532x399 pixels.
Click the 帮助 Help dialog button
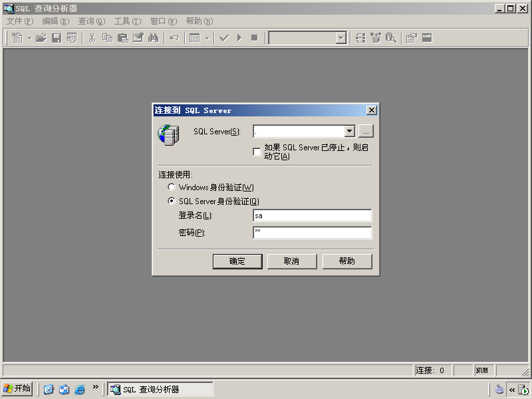point(347,261)
